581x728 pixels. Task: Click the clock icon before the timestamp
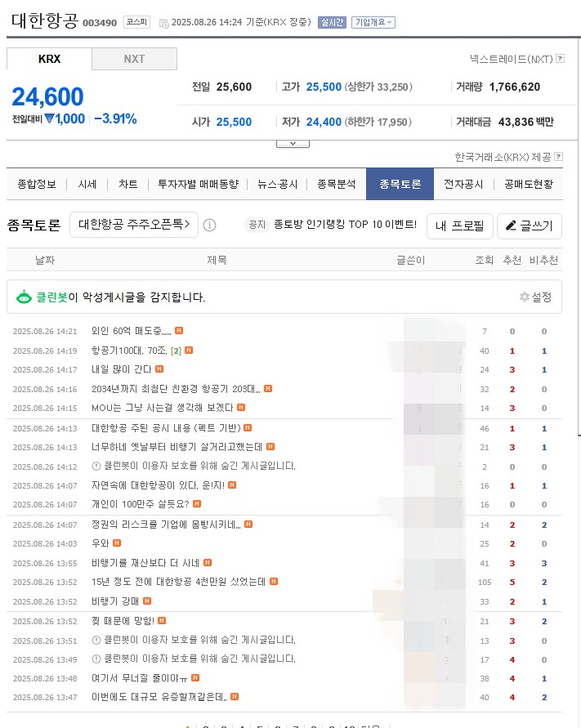[164, 23]
